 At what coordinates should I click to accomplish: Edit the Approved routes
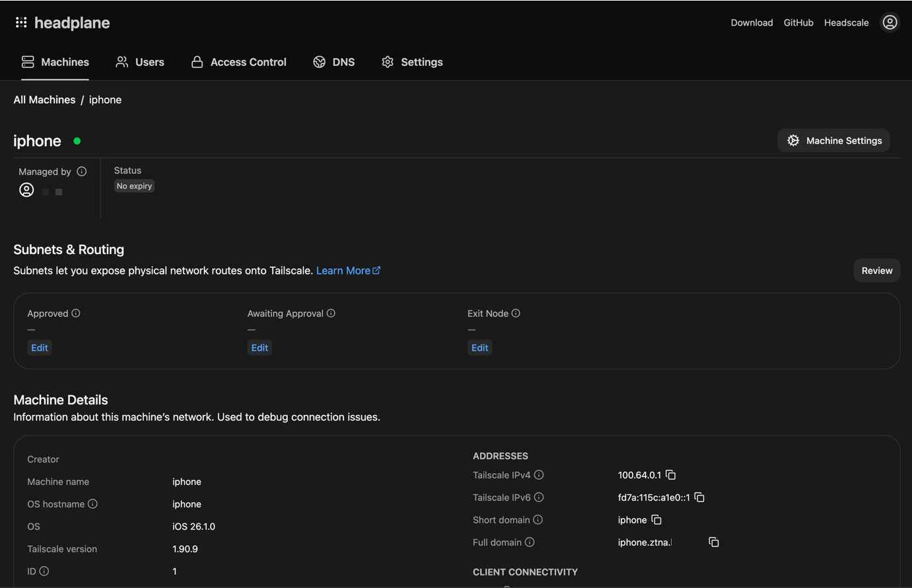click(40, 348)
